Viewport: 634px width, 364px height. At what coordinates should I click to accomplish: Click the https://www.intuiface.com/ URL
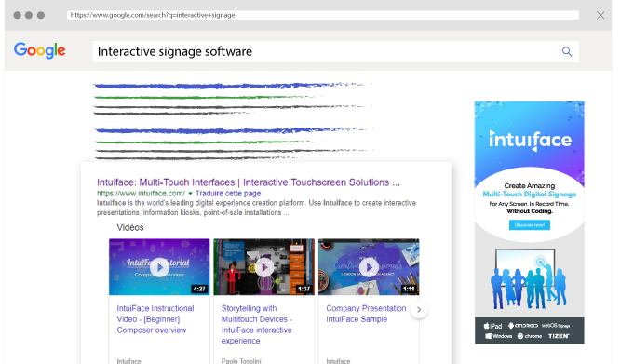pyautogui.click(x=141, y=194)
